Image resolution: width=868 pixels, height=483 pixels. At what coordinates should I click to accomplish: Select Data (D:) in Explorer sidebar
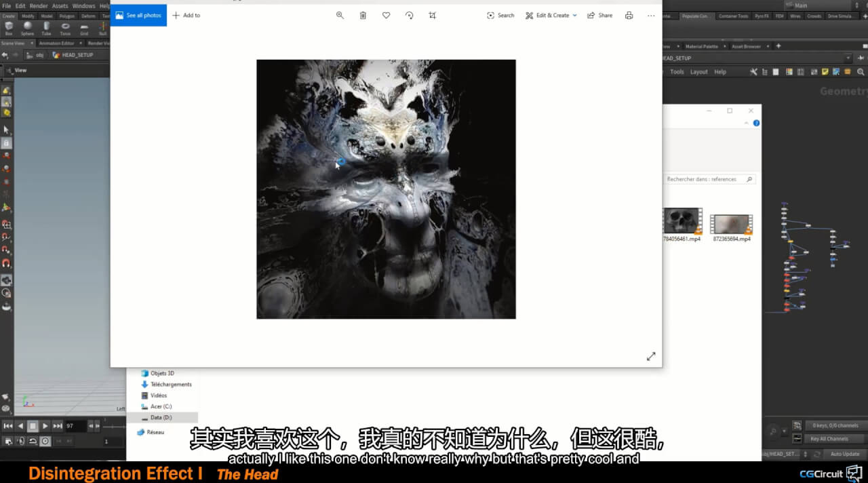(x=163, y=417)
